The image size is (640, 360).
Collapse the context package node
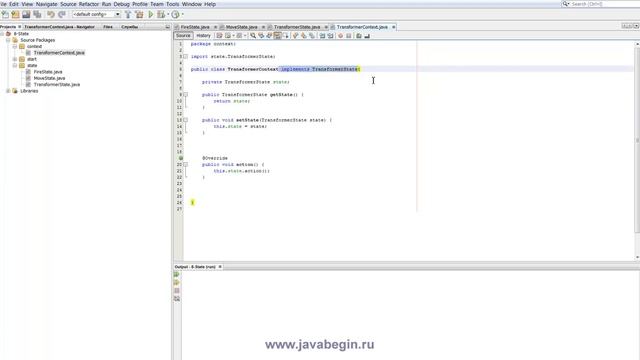click(x=15, y=47)
